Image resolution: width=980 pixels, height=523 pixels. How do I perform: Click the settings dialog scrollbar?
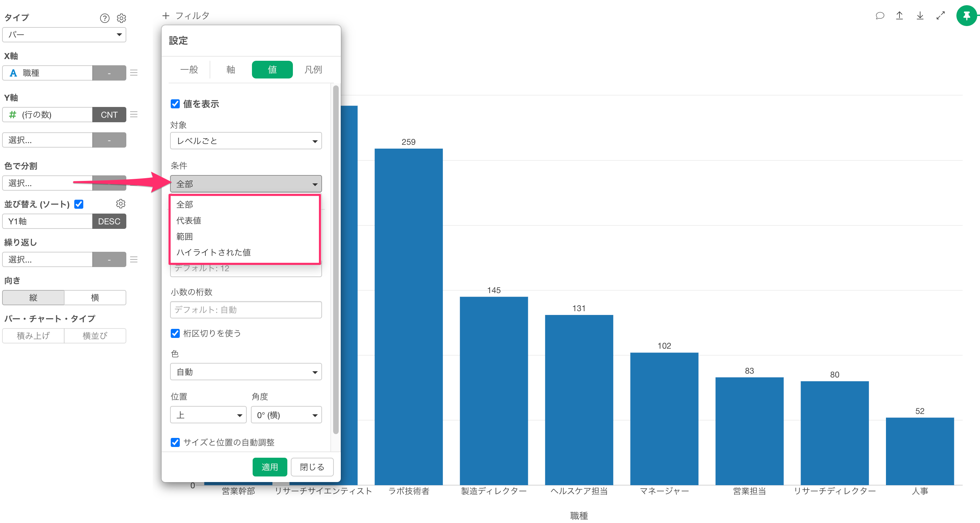pos(336,260)
